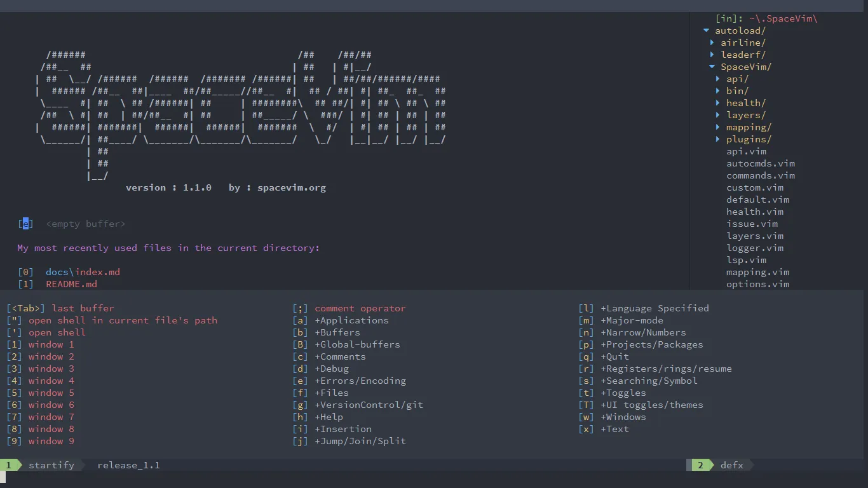The width and height of the screenshot is (868, 488).
Task: Expand the leaderf/ folder arrow
Action: point(713,55)
